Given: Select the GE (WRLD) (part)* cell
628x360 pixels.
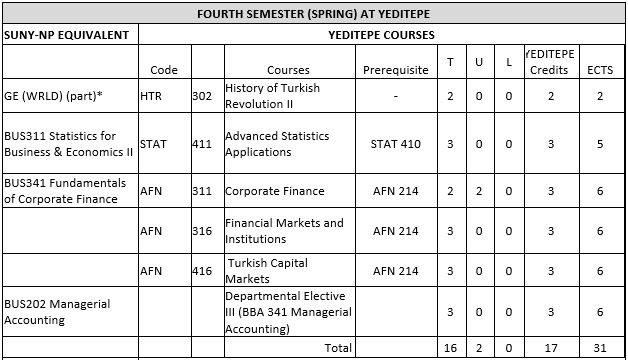Looking at the screenshot, I should [70, 96].
